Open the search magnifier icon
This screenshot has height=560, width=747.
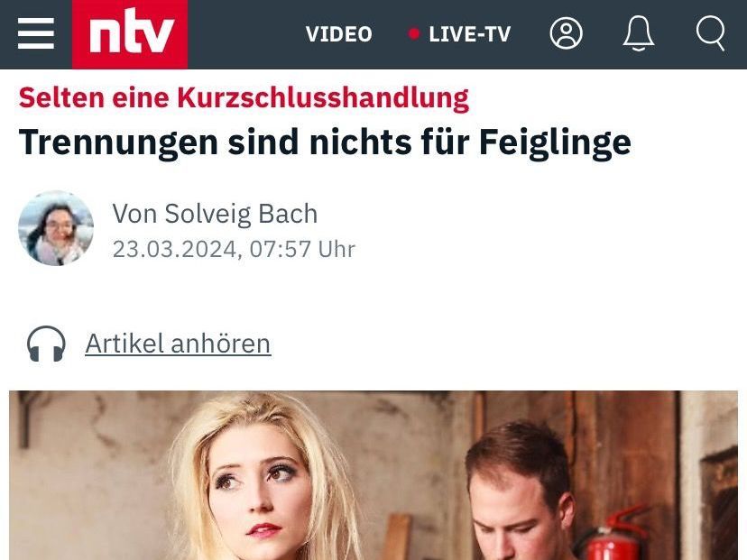(711, 33)
